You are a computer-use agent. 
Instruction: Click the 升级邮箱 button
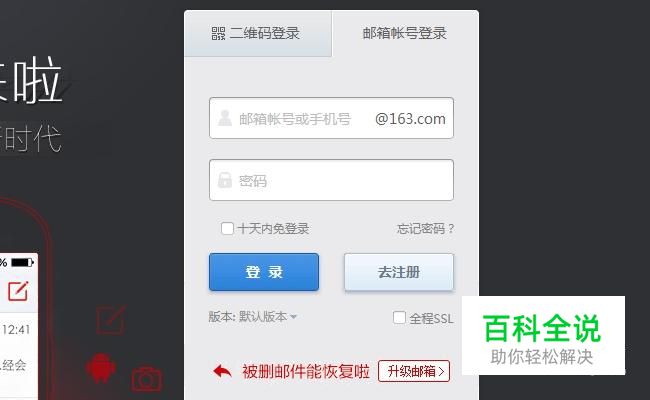(414, 371)
